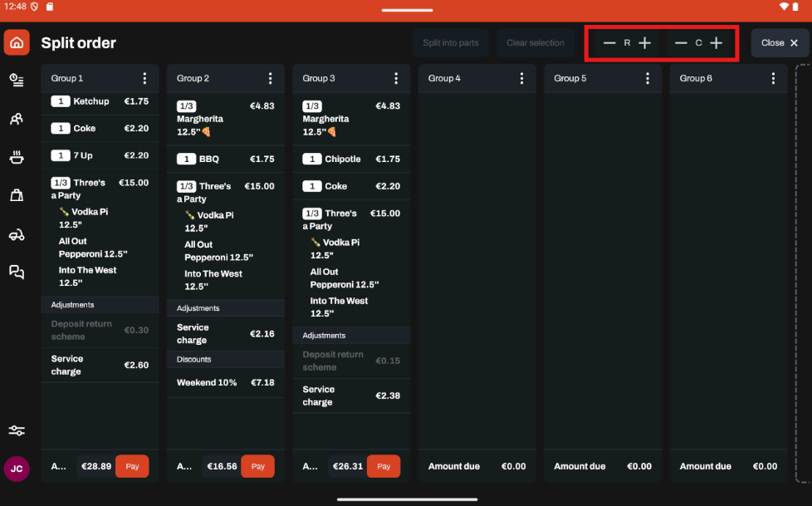The width and height of the screenshot is (812, 506).
Task: Open Group 1 three-dot options menu
Action: click(144, 78)
